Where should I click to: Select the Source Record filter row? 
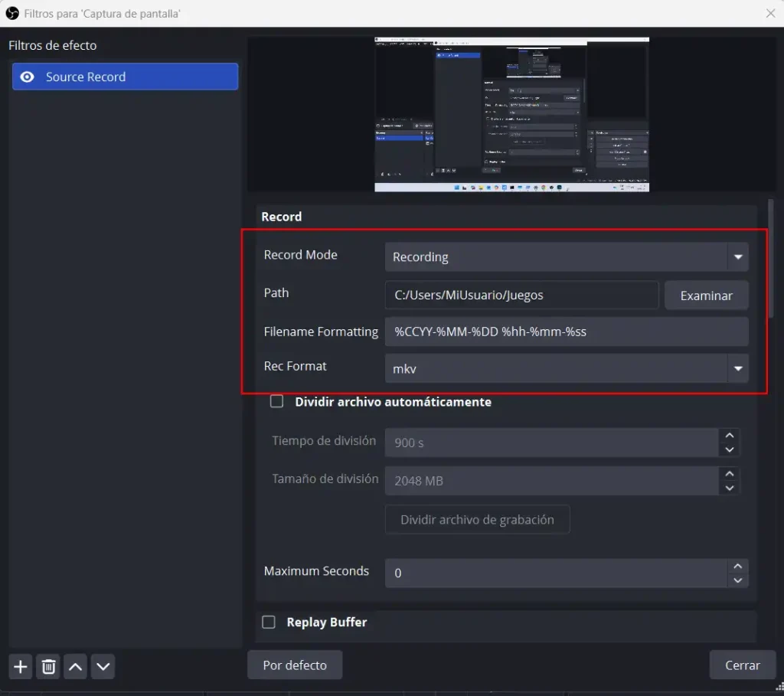coord(125,77)
